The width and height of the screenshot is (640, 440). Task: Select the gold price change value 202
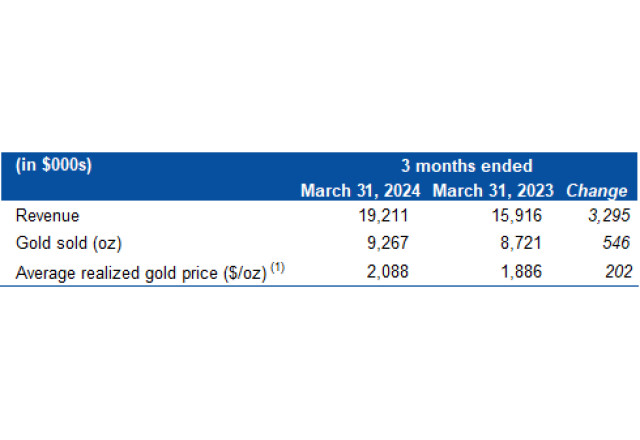click(x=612, y=269)
